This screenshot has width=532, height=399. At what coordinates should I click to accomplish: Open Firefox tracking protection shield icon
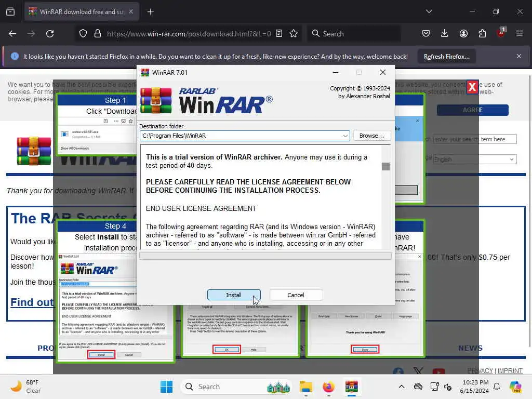[83, 34]
